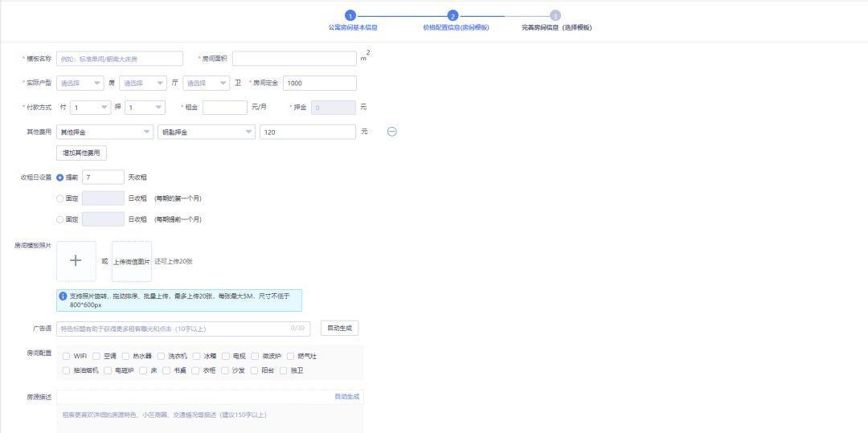Tick the 沙发 checkbox

pos(225,370)
